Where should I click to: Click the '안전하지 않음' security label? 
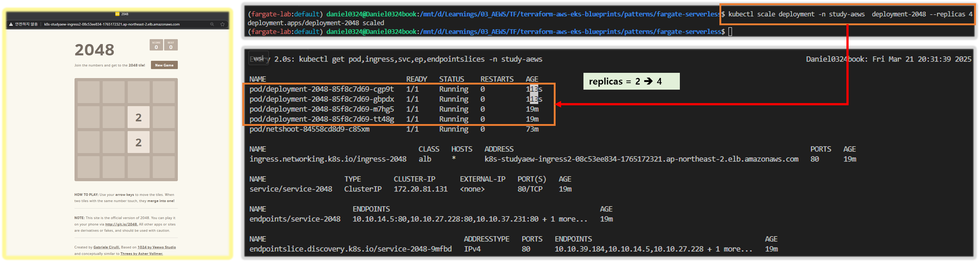pos(26,24)
